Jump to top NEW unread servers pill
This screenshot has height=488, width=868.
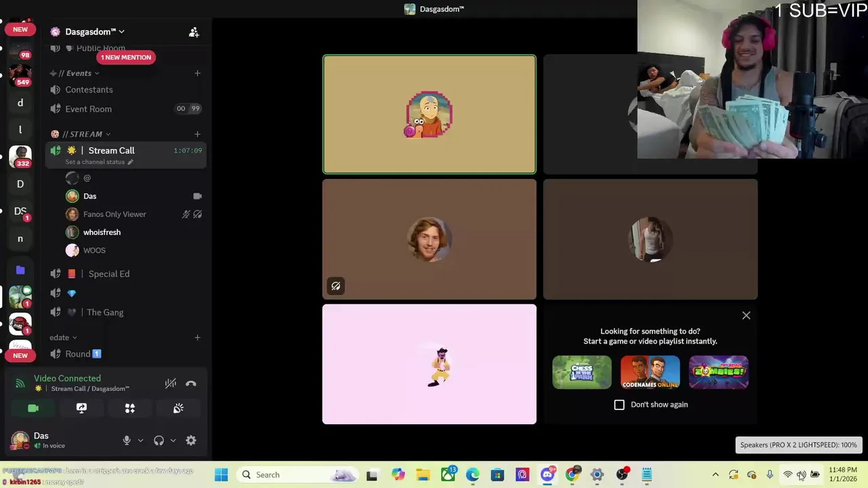pyautogui.click(x=20, y=29)
